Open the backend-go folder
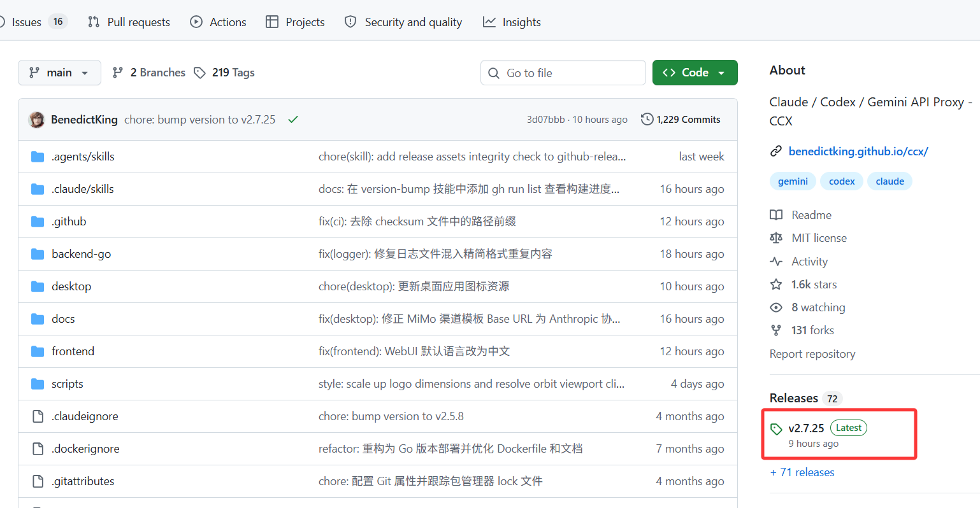Image resolution: width=980 pixels, height=508 pixels. coord(81,254)
